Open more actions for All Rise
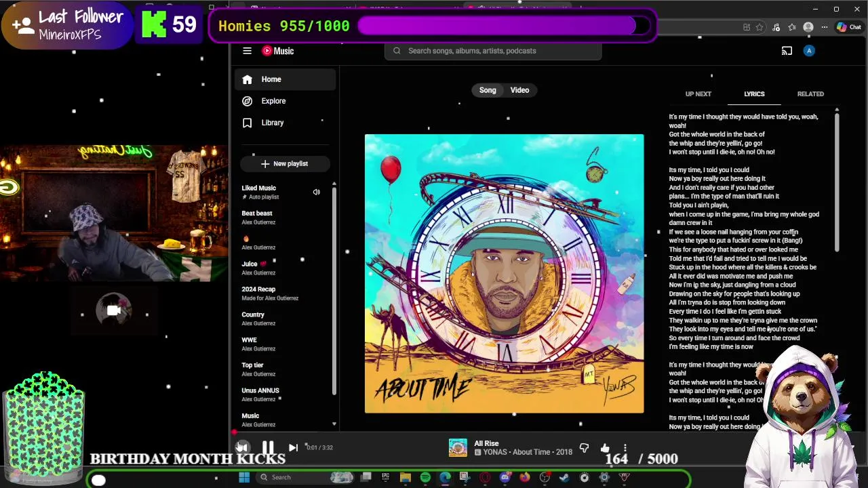 625,448
